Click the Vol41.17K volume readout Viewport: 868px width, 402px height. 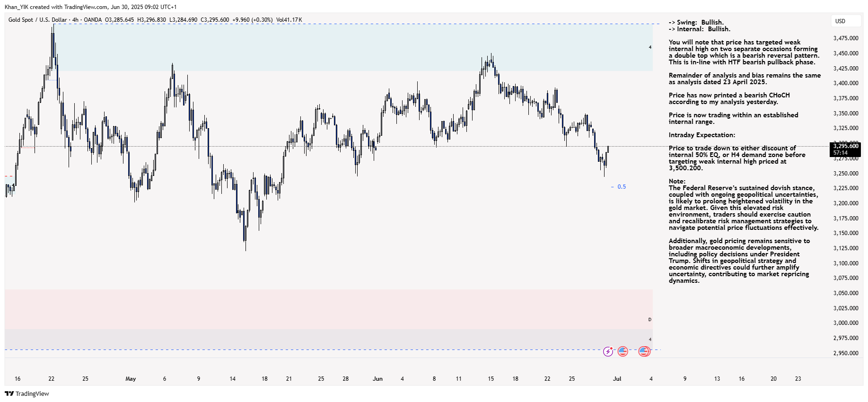(x=289, y=20)
